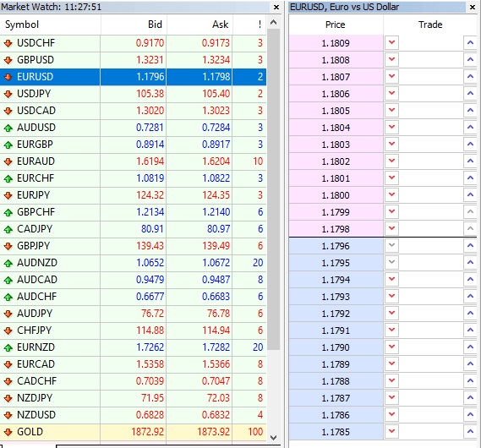This screenshot has height=448, width=481.
Task: Select the AUDCHF symbol row
Action: (x=133, y=297)
